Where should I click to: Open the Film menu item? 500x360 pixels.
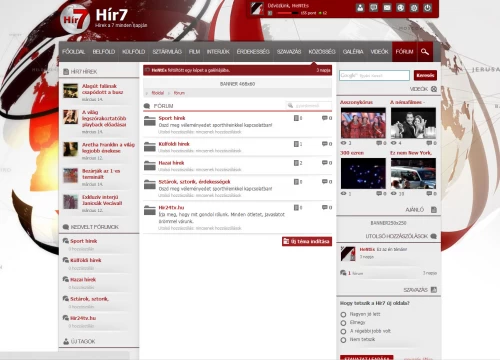click(x=194, y=52)
